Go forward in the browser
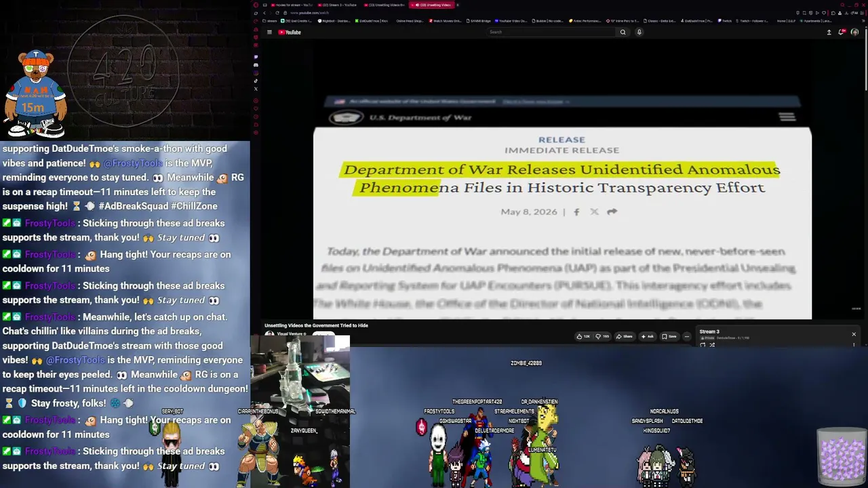The image size is (868, 488). click(271, 13)
